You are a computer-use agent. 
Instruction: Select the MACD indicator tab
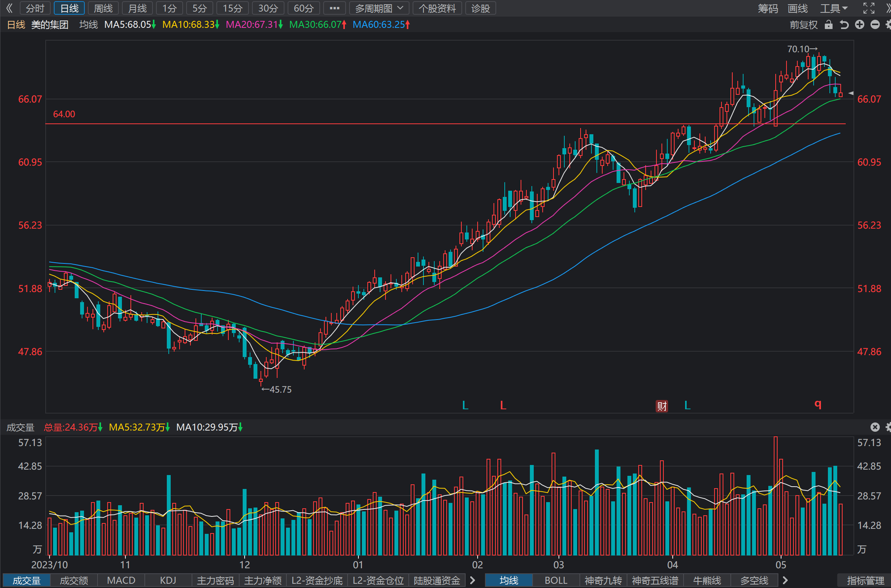(121, 580)
